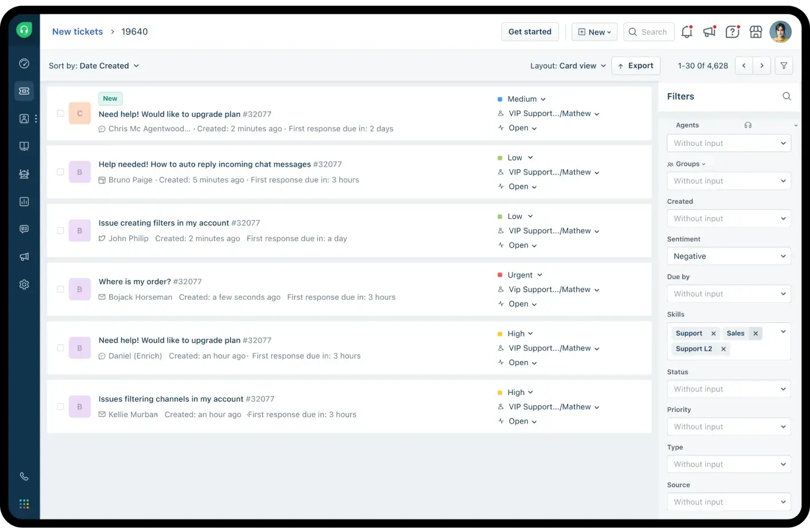This screenshot has height=532, width=810.
Task: Remove the Sales skill tag
Action: pos(756,334)
